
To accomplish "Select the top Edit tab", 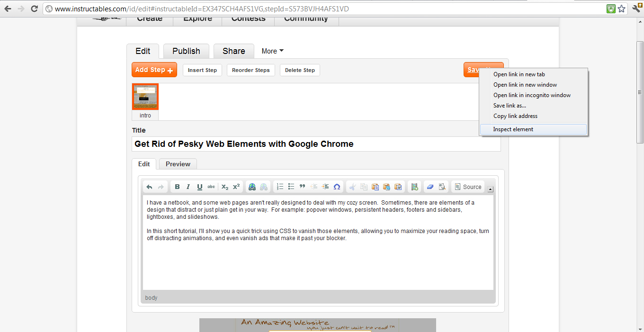I will pyautogui.click(x=143, y=51).
